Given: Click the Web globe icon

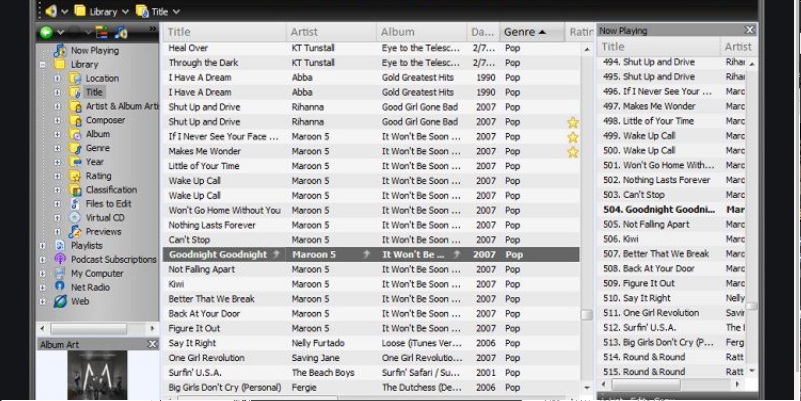Looking at the screenshot, I should (x=60, y=301).
